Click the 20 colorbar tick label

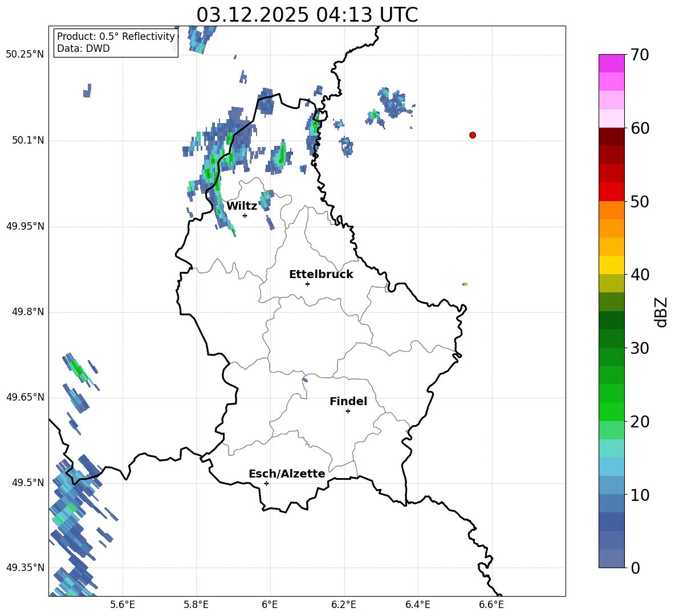[640, 421]
